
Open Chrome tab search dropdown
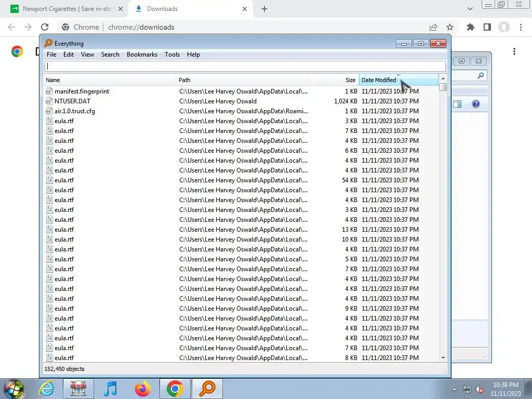(470, 9)
